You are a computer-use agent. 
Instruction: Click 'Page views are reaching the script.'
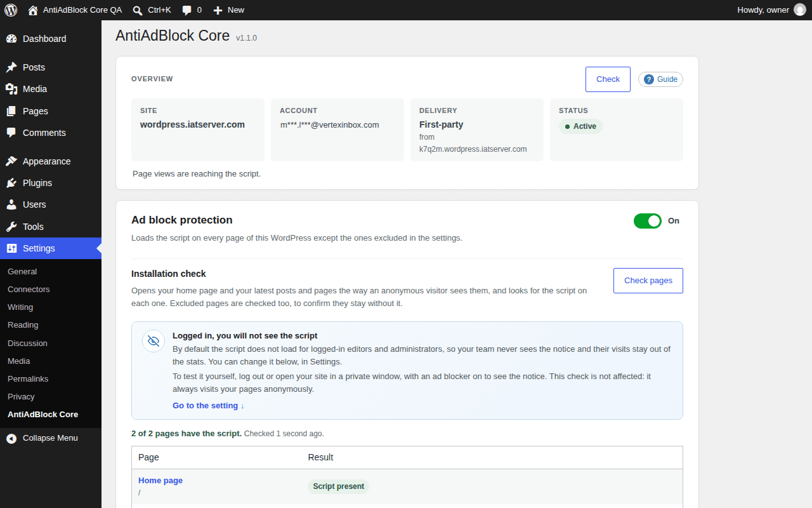(197, 173)
